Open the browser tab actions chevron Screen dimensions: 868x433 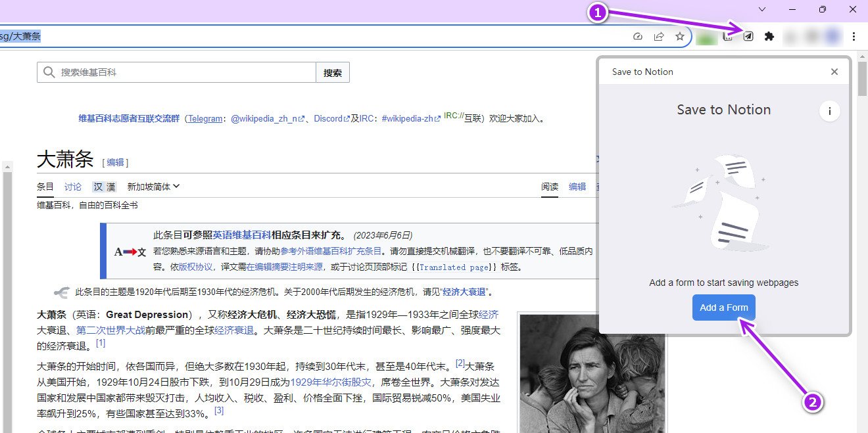tap(761, 9)
